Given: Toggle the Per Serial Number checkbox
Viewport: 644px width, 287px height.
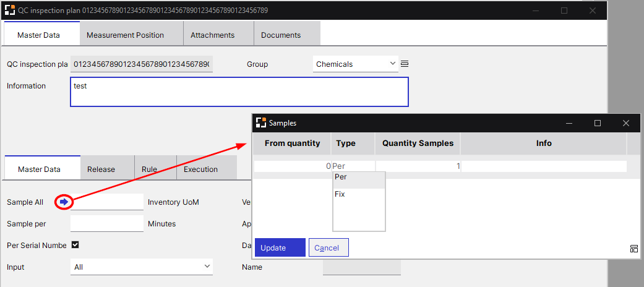Looking at the screenshot, I should pos(75,245).
